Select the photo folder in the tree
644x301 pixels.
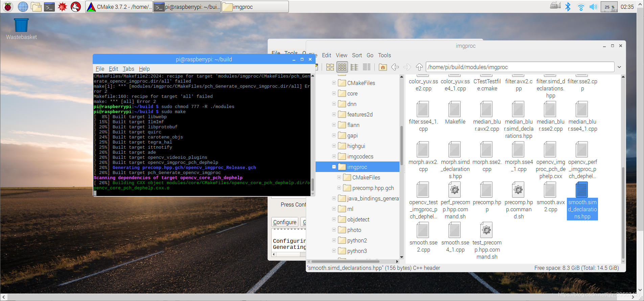[354, 230]
